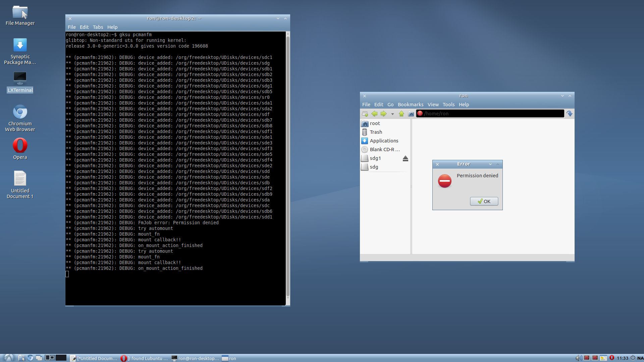The height and width of the screenshot is (362, 644).
Task: Click the new tab toolbar icon
Action: pos(365,114)
